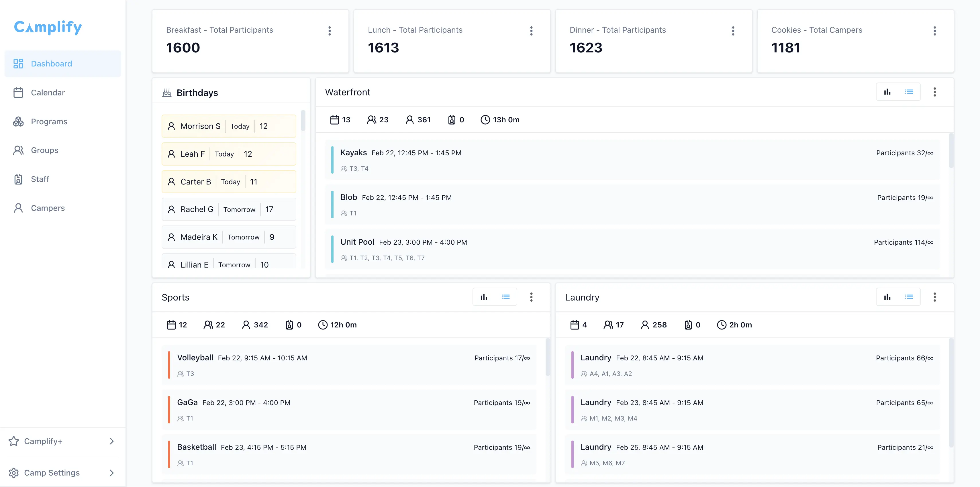The height and width of the screenshot is (487, 980).
Task: Open the kebab menu on Cookies card
Action: 935,31
